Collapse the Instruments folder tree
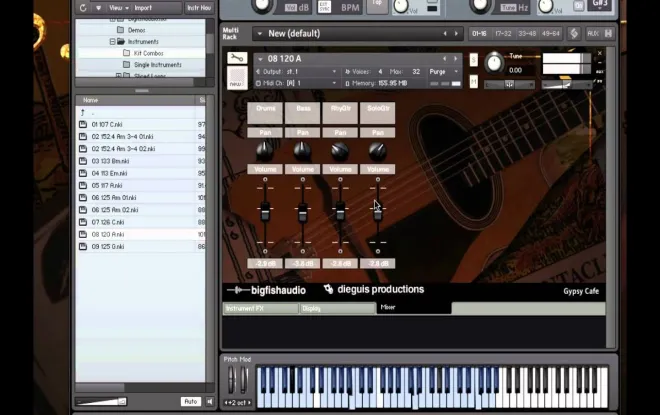660x415 pixels. tap(112, 42)
